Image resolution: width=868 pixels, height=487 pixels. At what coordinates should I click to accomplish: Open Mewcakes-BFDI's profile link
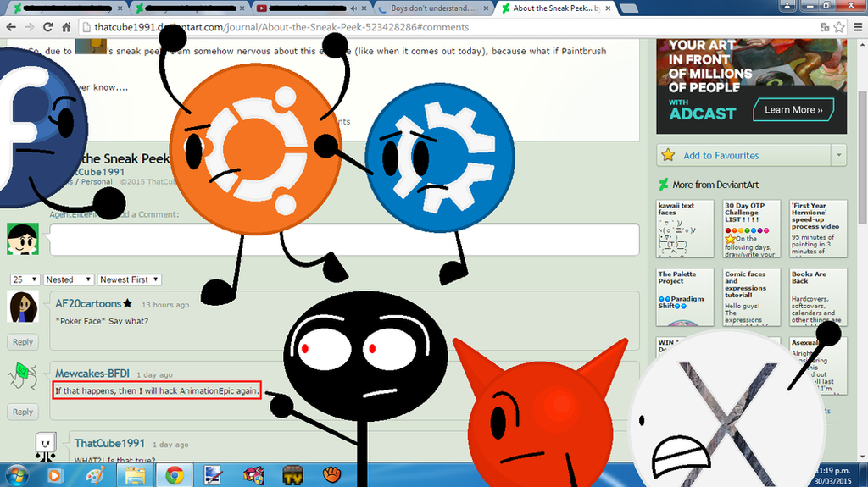92,374
